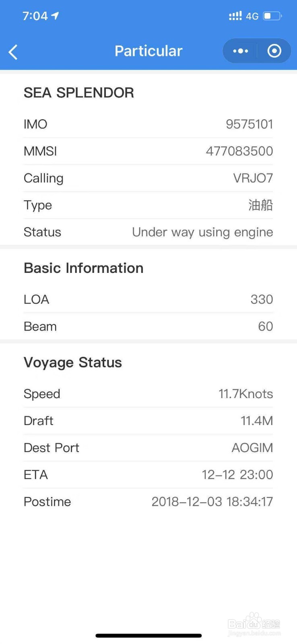Tap the LOA value 330
The height and width of the screenshot is (644, 297).
point(262,299)
